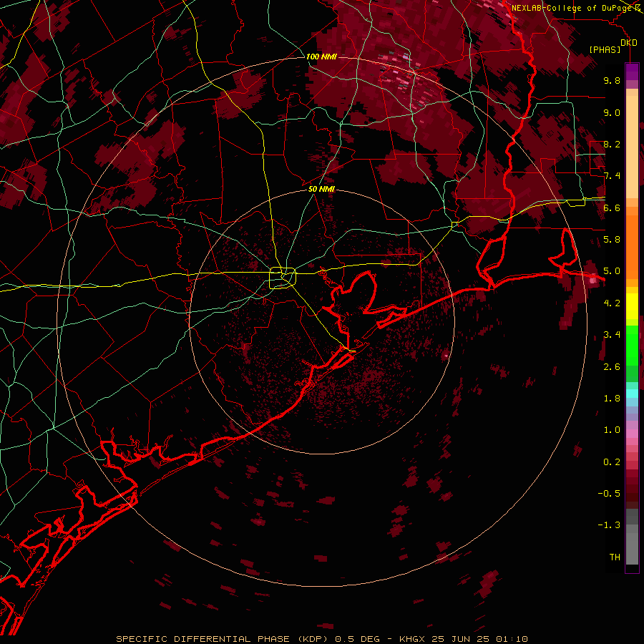Click the yellow square marker over central Houston
The height and width of the screenshot is (644, 644).
tap(283, 278)
